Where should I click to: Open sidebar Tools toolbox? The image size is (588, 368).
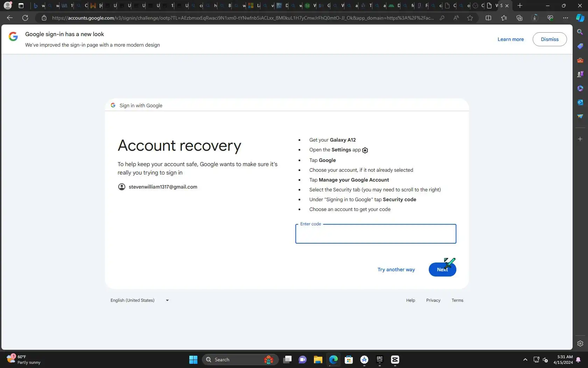pyautogui.click(x=580, y=60)
